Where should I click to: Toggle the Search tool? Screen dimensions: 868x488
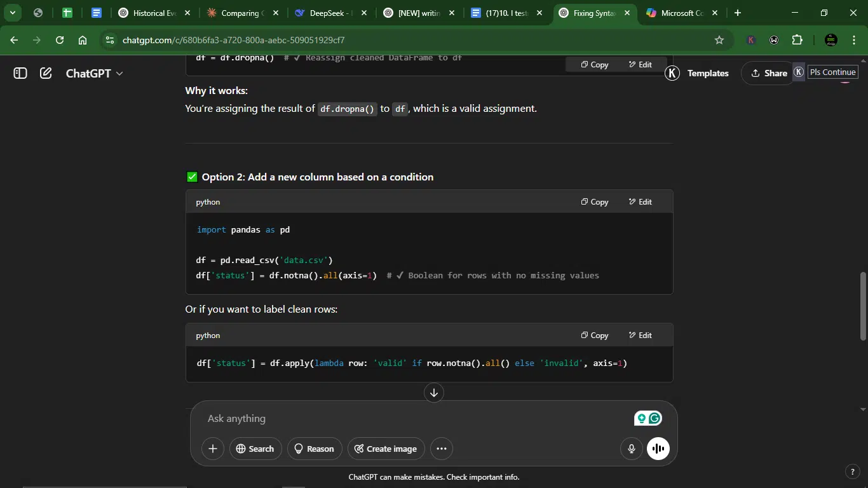[255, 449]
